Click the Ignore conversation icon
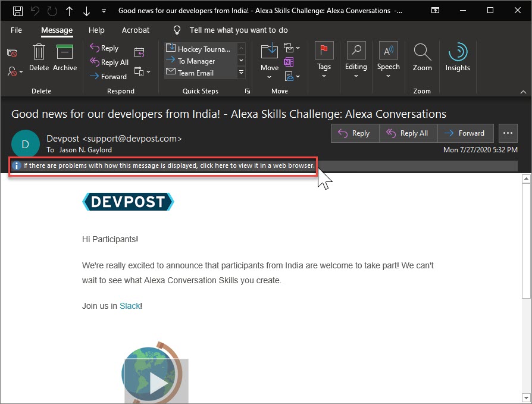Image resolution: width=532 pixels, height=404 pixels. (12, 52)
